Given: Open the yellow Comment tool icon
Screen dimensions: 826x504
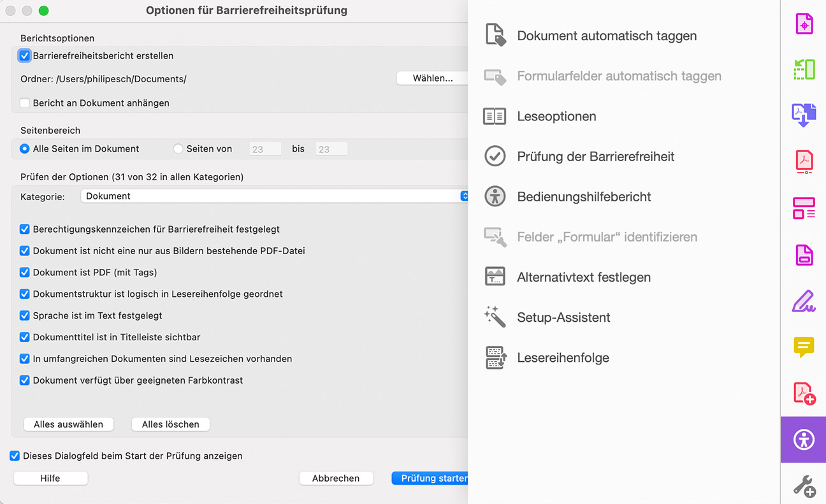Looking at the screenshot, I should [x=803, y=347].
